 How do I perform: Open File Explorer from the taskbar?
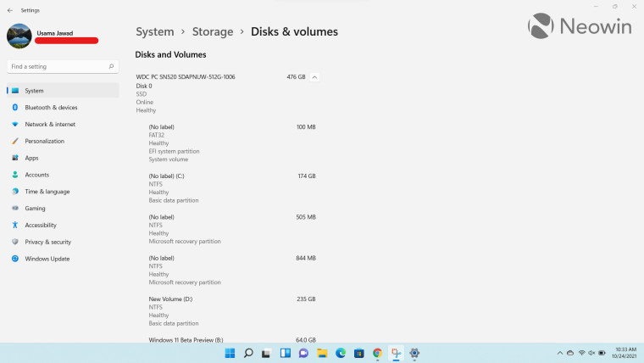click(322, 353)
